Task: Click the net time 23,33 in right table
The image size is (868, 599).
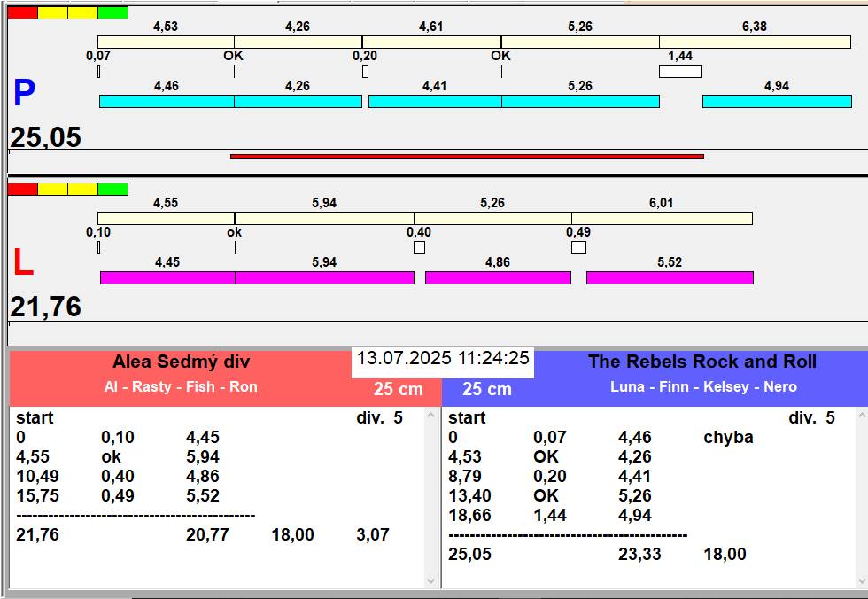Action: click(639, 554)
